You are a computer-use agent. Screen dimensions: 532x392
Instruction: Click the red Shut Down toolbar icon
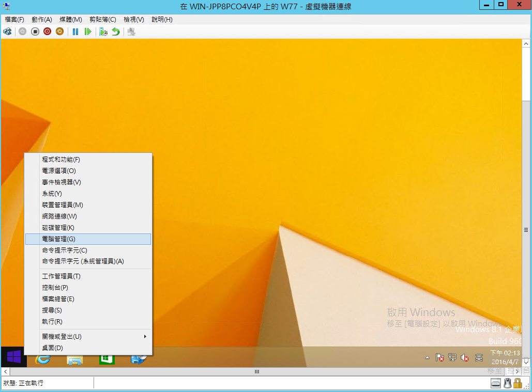tap(47, 32)
